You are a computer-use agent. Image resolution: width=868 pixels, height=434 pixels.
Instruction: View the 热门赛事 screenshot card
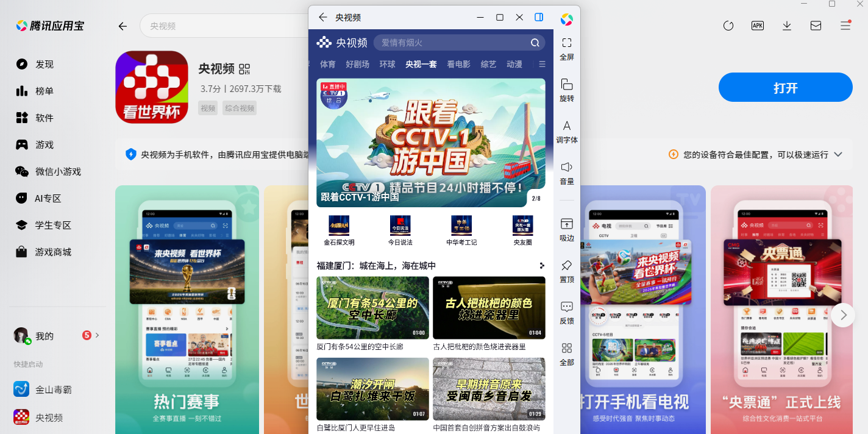tap(187, 310)
